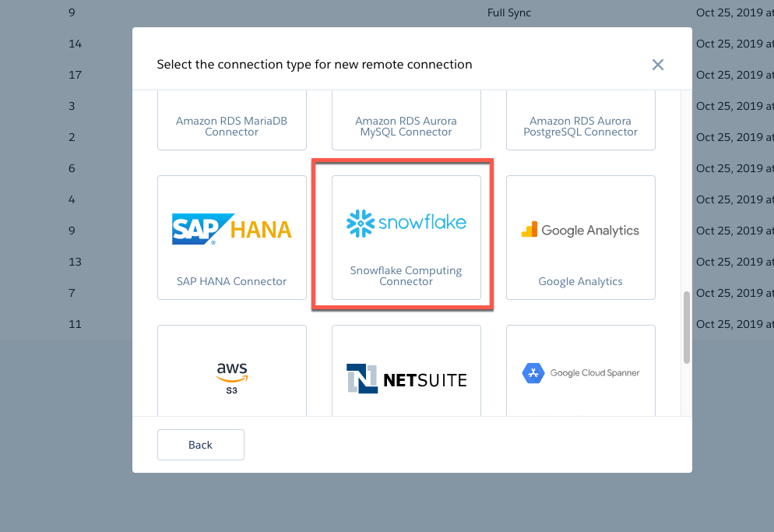Click the SAP HANA logo

pos(231,229)
